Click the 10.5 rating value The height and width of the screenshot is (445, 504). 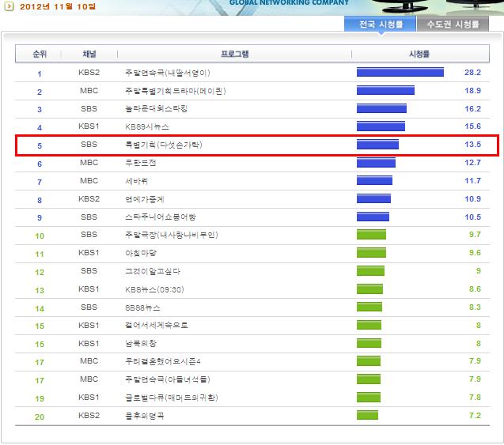pos(472,217)
